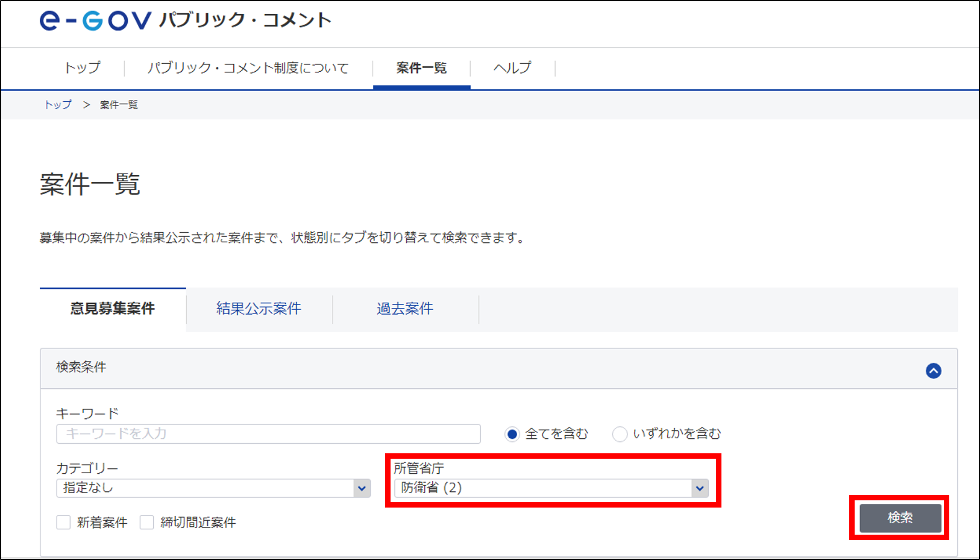Open the トップ navigation menu item
980x560 pixels.
point(83,68)
